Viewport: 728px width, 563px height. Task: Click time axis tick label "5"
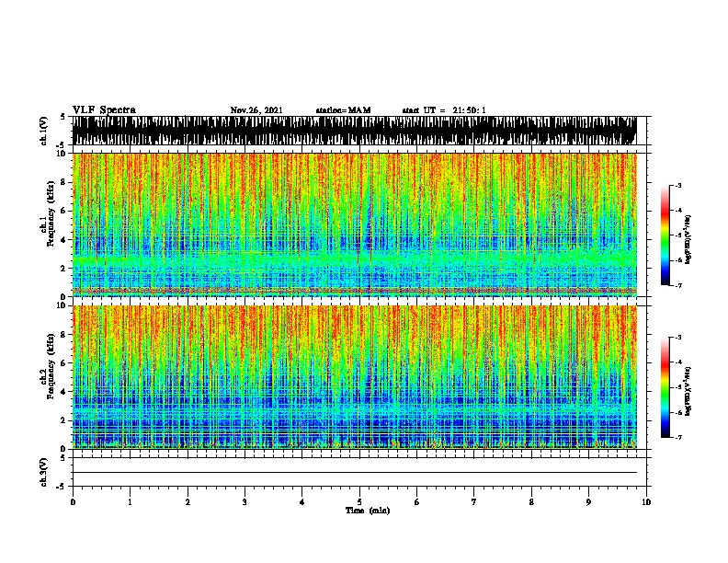pyautogui.click(x=359, y=502)
